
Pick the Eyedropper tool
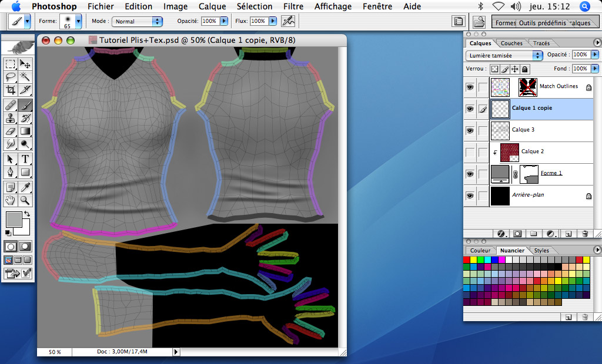point(25,187)
